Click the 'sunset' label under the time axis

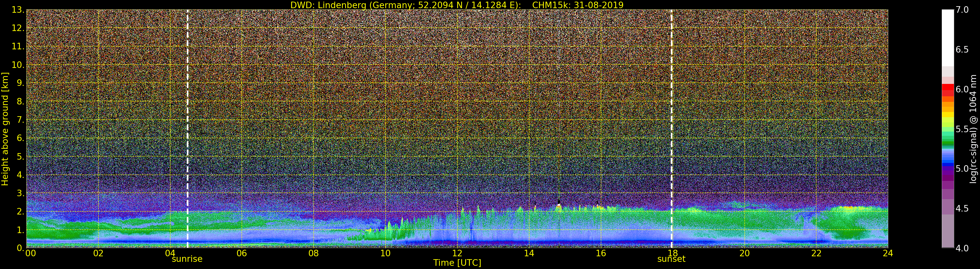[x=671, y=259]
